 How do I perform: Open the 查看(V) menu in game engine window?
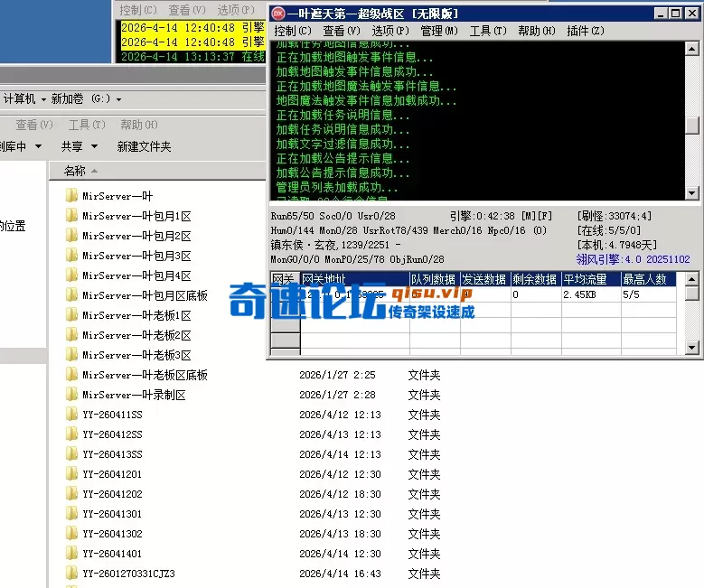342,31
